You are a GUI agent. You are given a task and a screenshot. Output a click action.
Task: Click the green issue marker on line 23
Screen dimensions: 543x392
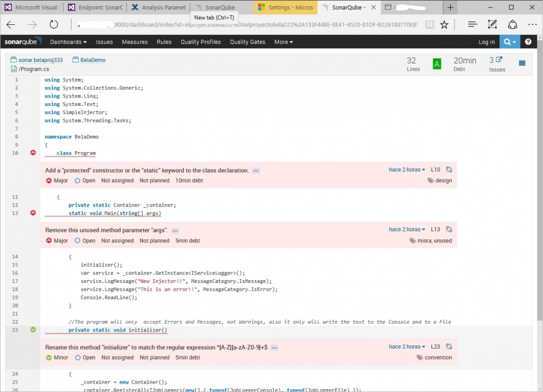click(33, 329)
